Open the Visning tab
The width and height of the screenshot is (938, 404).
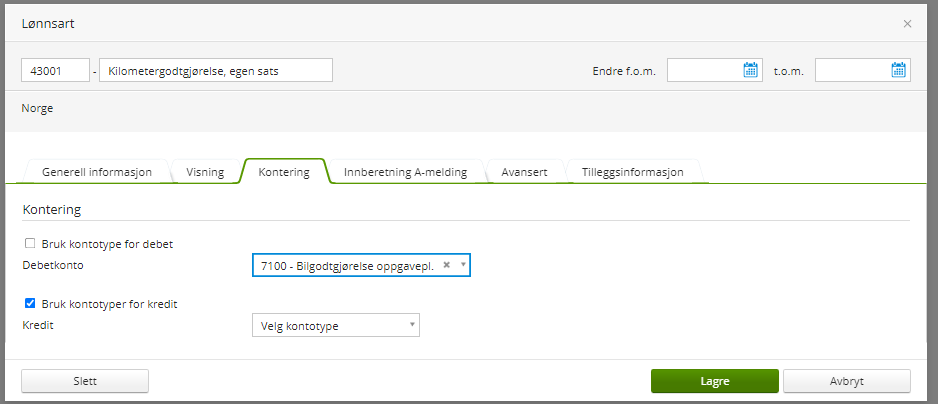[x=205, y=172]
